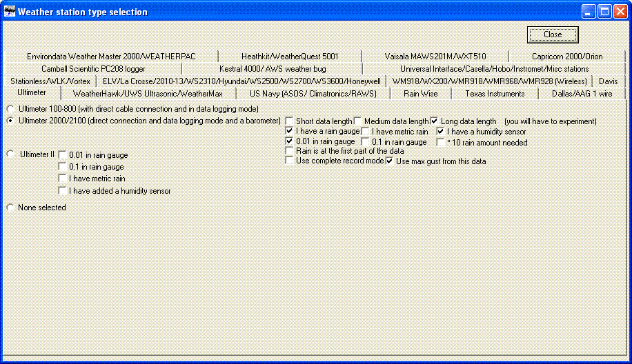Select the None selected radio button
The height and width of the screenshot is (364, 632).
10,208
